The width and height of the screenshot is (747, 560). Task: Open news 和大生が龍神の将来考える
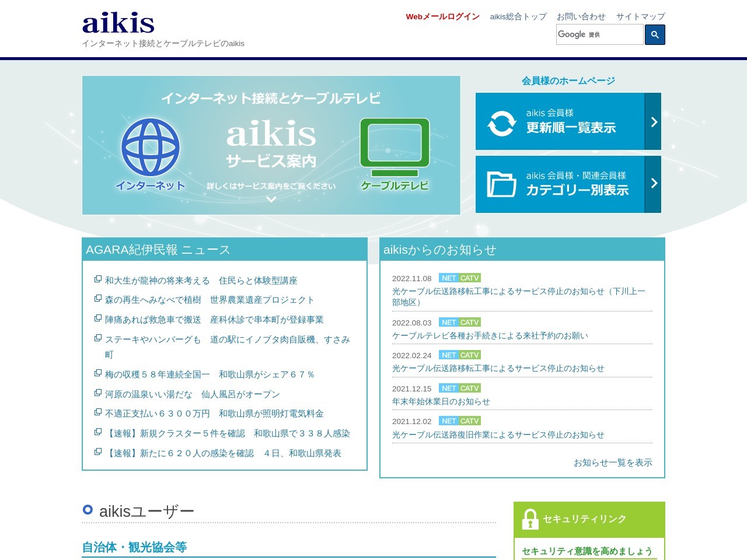pyautogui.click(x=201, y=281)
